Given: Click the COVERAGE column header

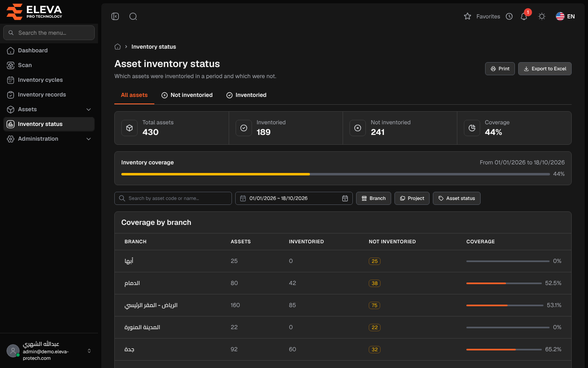Looking at the screenshot, I should pyautogui.click(x=481, y=242).
